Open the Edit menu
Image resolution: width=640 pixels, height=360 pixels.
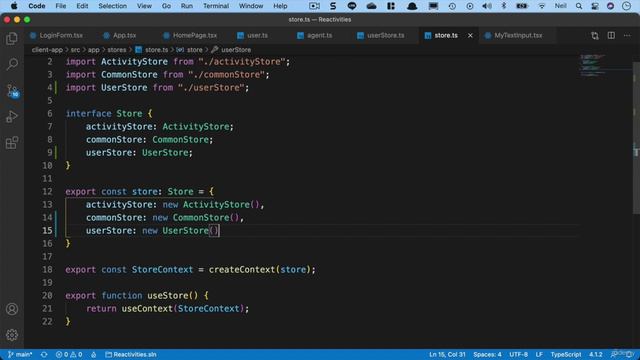82,6
